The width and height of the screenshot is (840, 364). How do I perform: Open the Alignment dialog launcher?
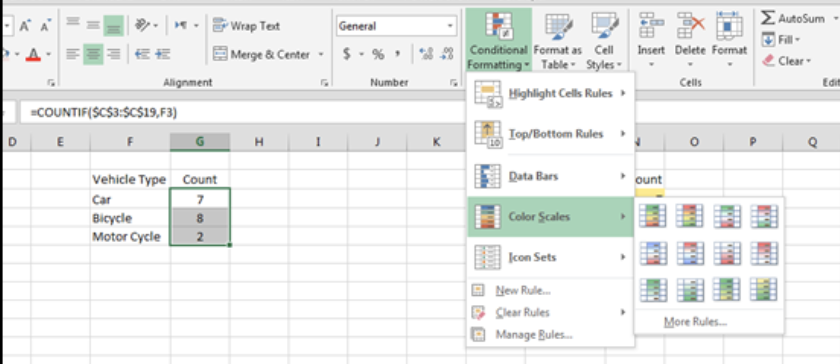click(325, 83)
